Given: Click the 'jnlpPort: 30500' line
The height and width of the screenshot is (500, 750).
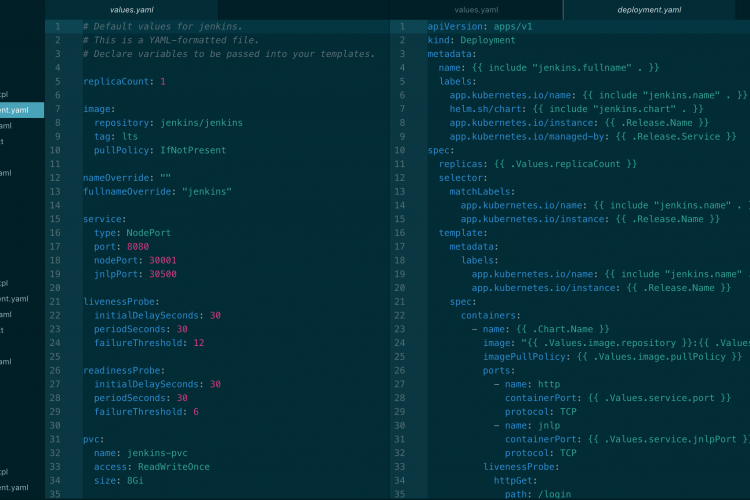Looking at the screenshot, I should tap(135, 274).
